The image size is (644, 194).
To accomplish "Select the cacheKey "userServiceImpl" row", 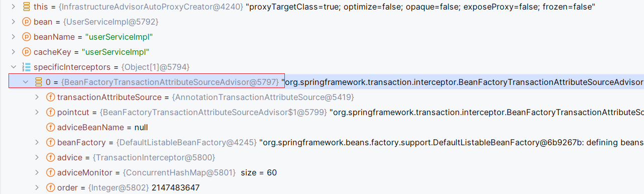I will (322, 52).
